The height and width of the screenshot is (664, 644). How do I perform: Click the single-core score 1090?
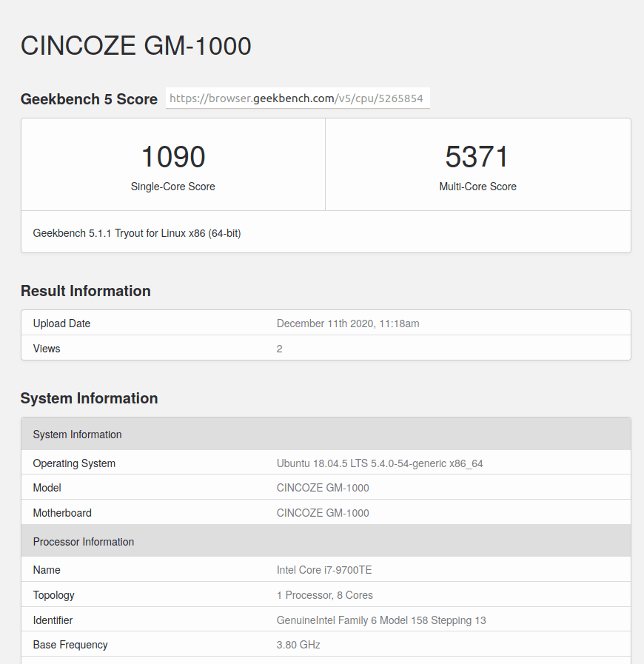click(x=173, y=157)
